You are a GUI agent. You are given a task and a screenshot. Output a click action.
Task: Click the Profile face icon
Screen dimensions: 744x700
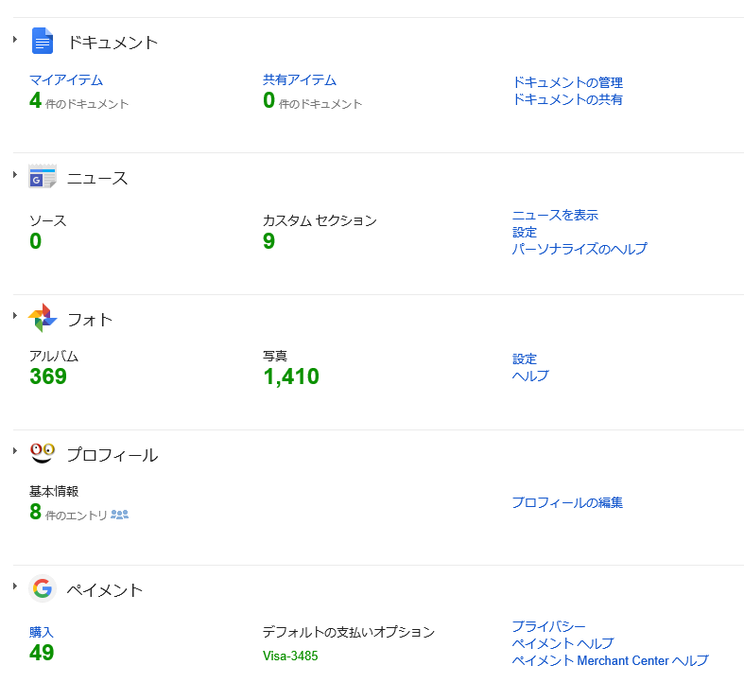coord(43,453)
